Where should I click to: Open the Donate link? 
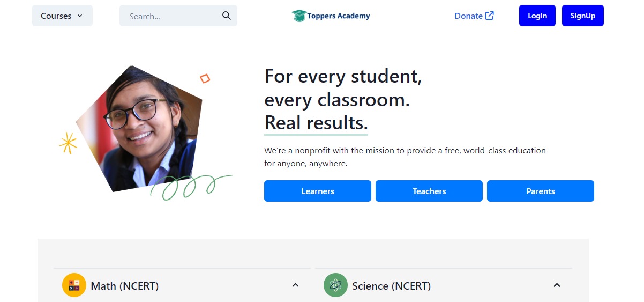(x=468, y=16)
